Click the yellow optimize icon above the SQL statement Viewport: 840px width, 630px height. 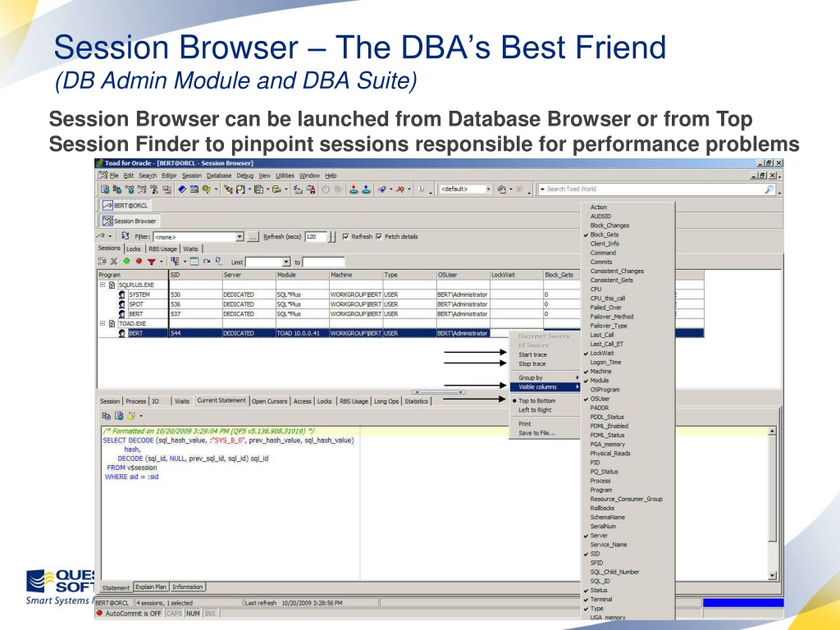point(130,416)
